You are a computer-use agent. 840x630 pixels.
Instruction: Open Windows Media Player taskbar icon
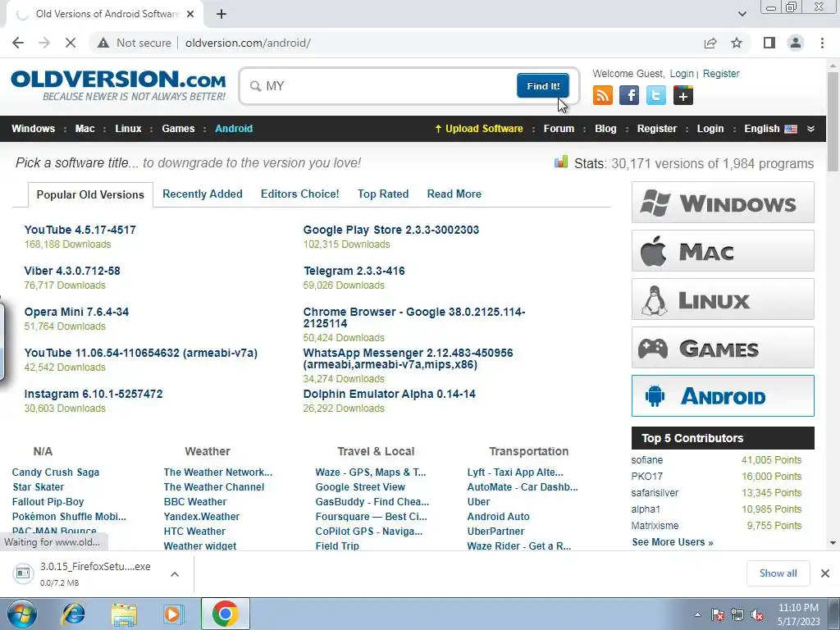tap(173, 614)
